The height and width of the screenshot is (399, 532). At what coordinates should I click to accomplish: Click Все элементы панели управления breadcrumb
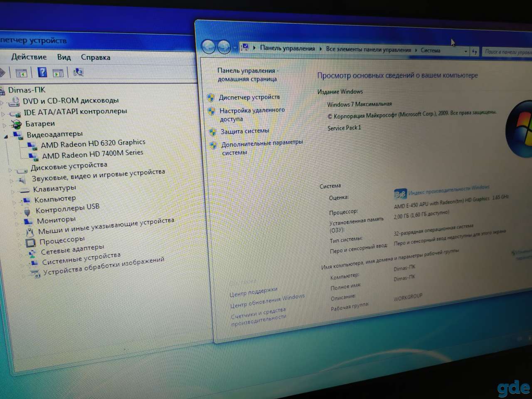[369, 49]
